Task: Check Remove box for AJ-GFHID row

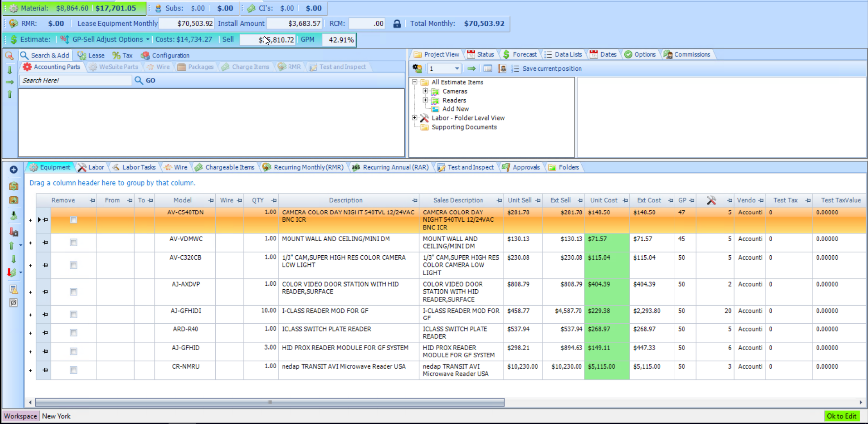Action: (73, 351)
